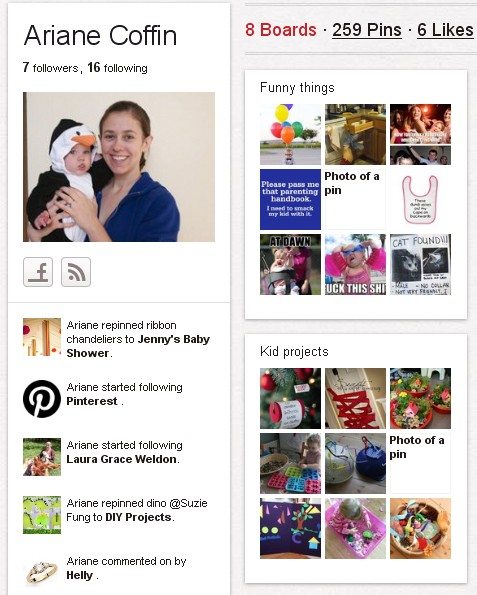This screenshot has height=595, width=477.
Task: Select the 8 Boards tab
Action: pyautogui.click(x=280, y=30)
